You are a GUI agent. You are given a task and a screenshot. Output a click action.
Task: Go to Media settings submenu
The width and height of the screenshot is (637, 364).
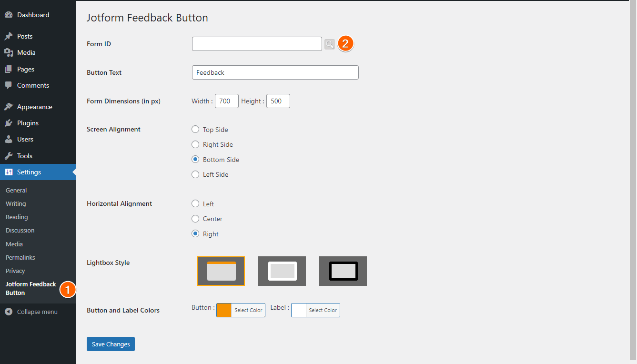coord(14,244)
